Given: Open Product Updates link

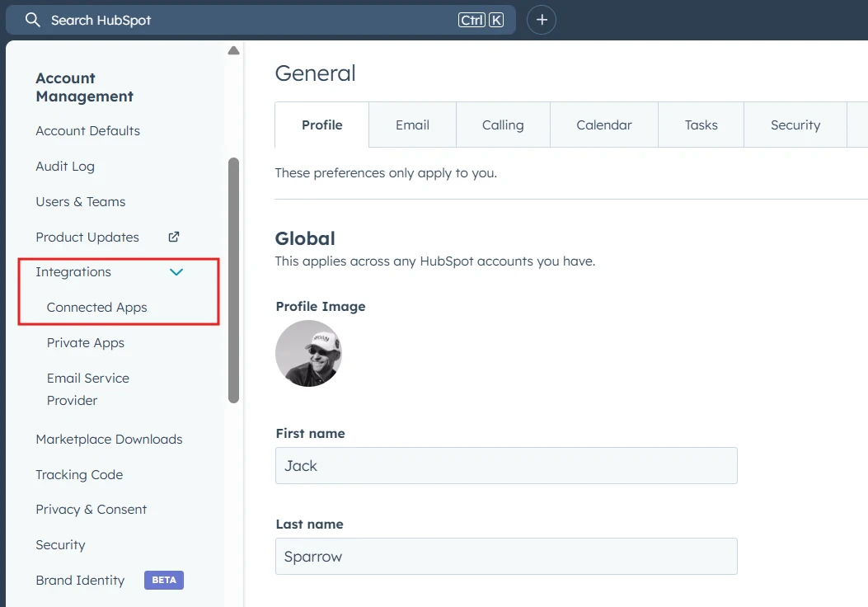Looking at the screenshot, I should 87,237.
